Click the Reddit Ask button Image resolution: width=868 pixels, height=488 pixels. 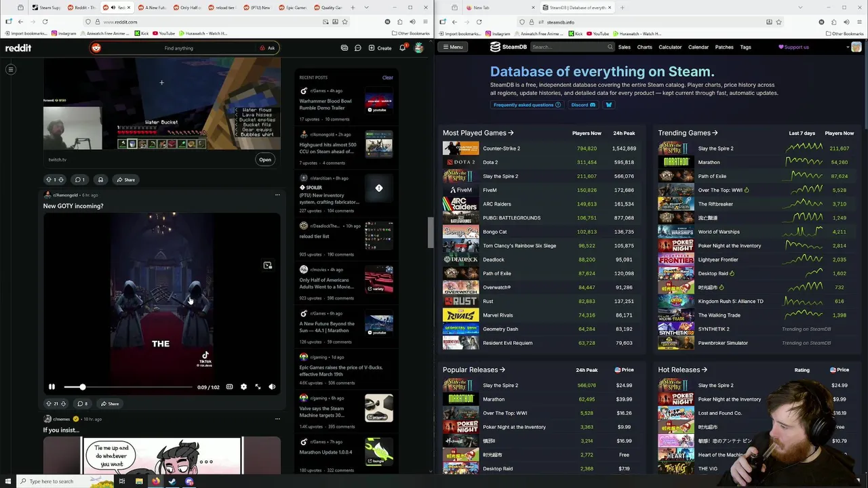coord(267,48)
